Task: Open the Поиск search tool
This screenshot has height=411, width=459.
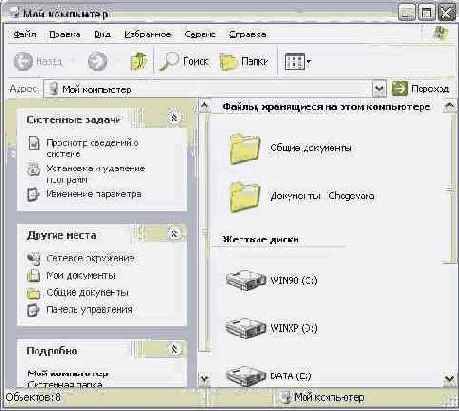Action: click(184, 61)
